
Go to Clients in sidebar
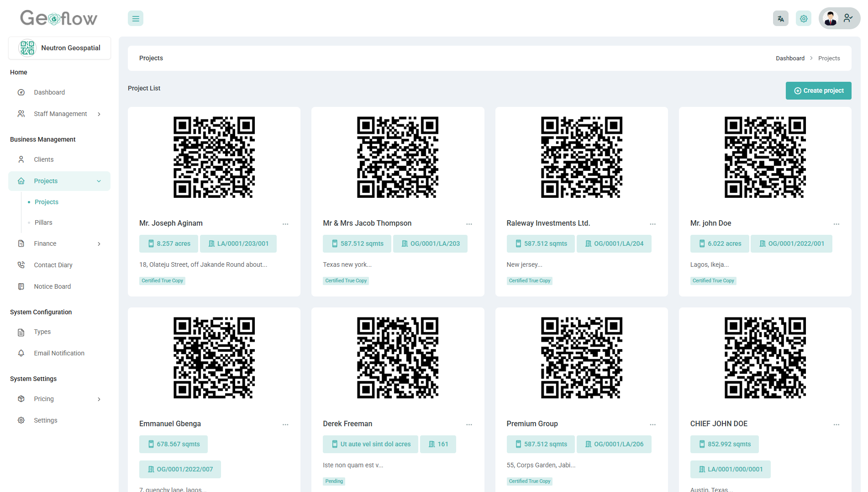point(43,159)
